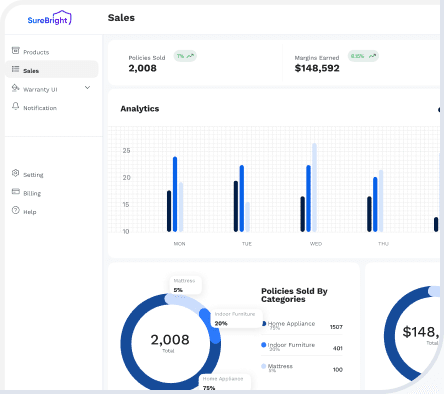This screenshot has height=394, width=444.
Task: Click the Mattress legend dot
Action: (264, 366)
